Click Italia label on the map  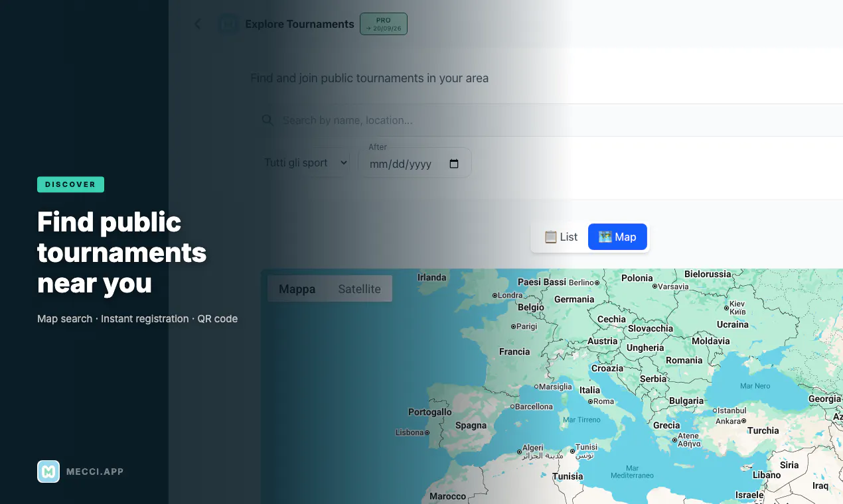click(x=589, y=390)
